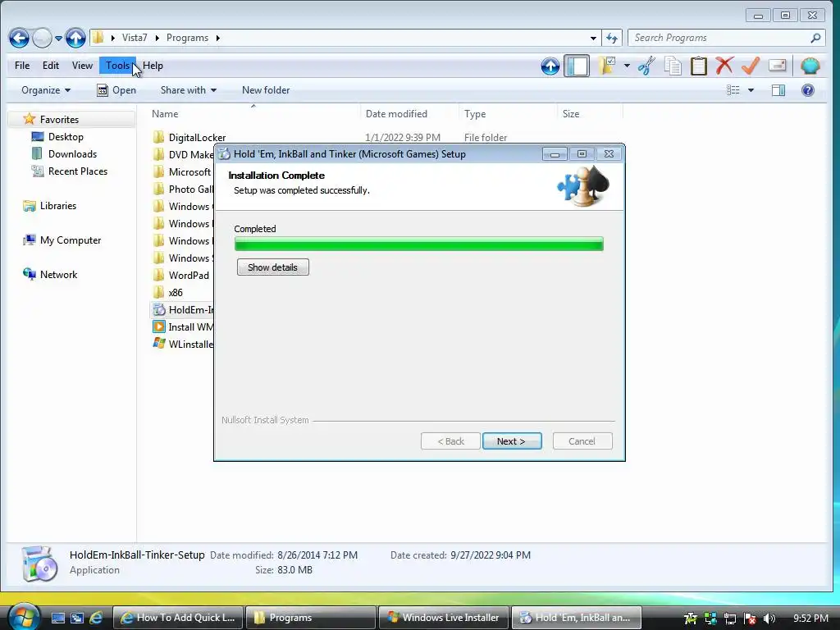Sort by the Type column header
840x630 pixels.
coord(475,113)
